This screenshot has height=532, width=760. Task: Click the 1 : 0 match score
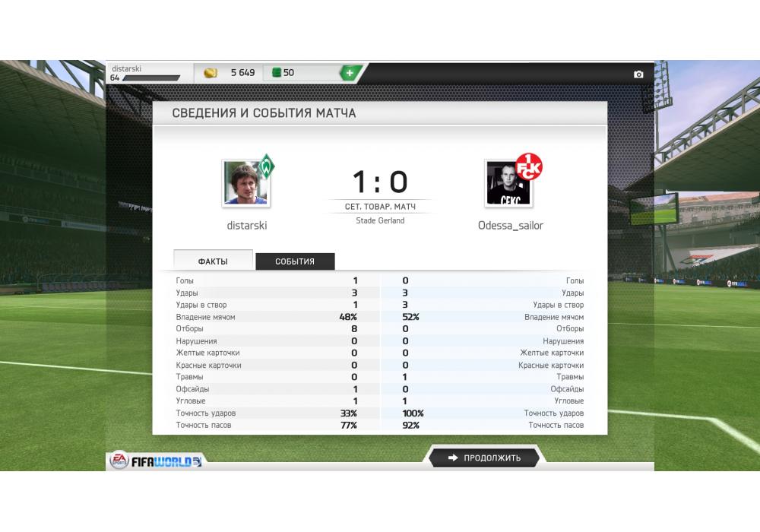click(x=380, y=182)
